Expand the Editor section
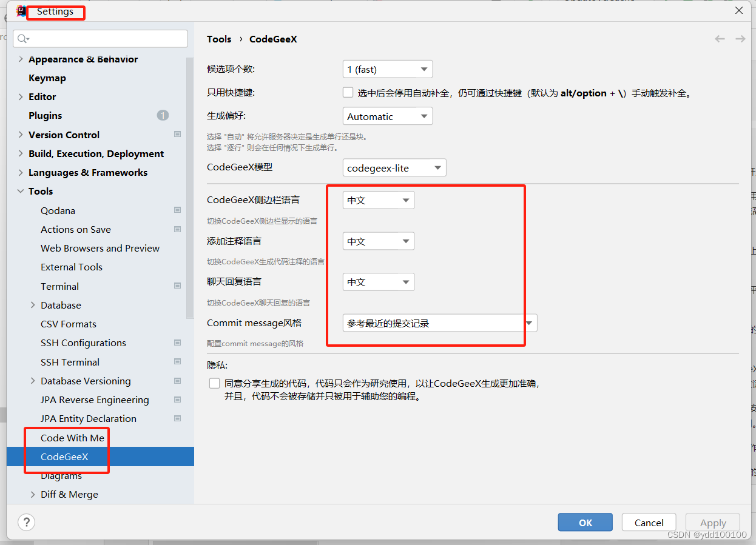The height and width of the screenshot is (545, 756). click(x=21, y=96)
